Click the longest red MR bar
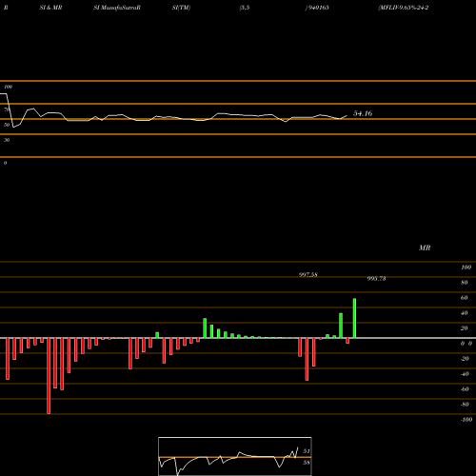Viewport: 476px width, 476px height. pyautogui.click(x=49, y=376)
